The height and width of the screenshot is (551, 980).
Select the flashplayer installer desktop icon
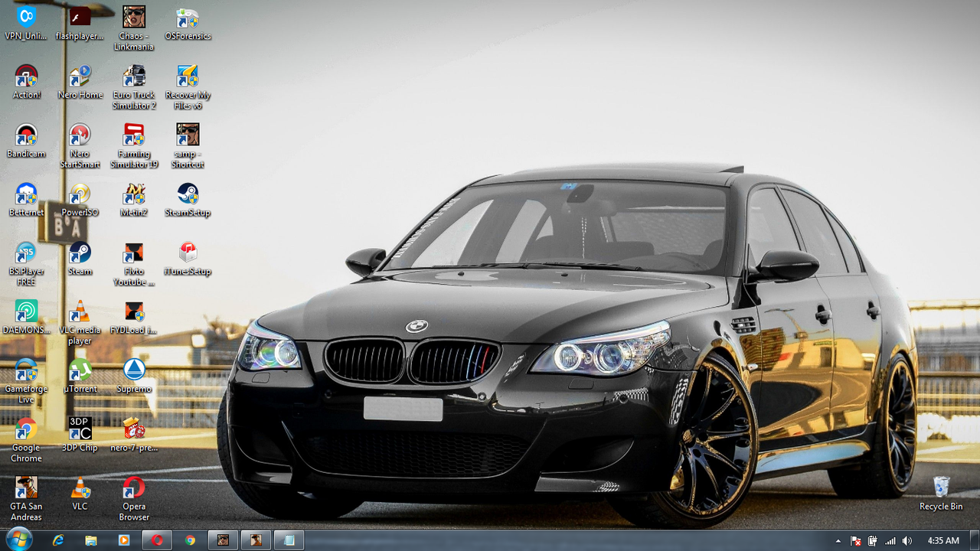(x=80, y=23)
